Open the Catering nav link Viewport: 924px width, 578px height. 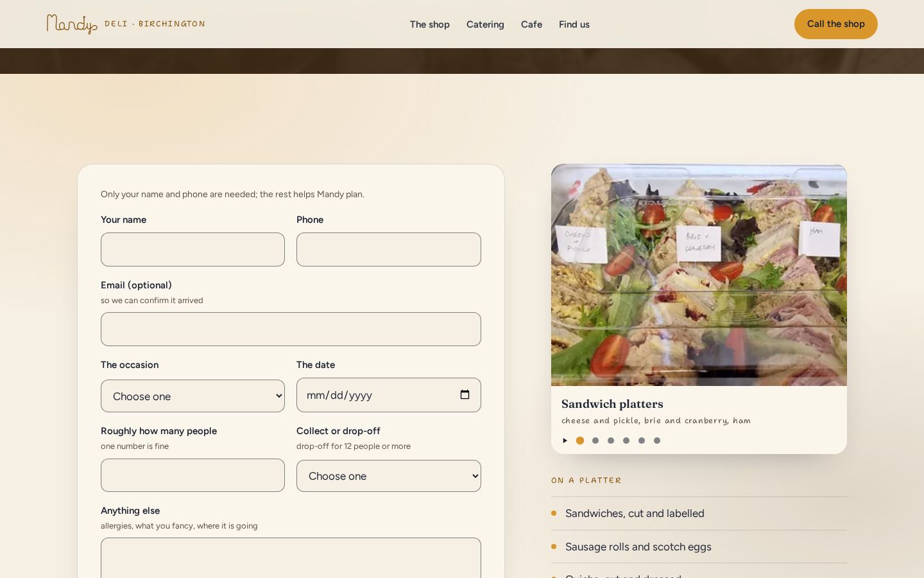(x=485, y=24)
